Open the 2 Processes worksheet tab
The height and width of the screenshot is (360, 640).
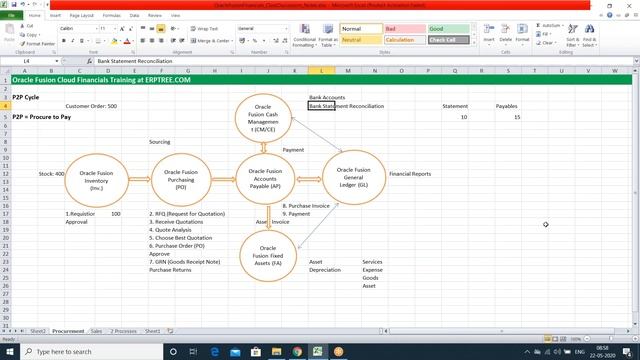click(x=123, y=331)
